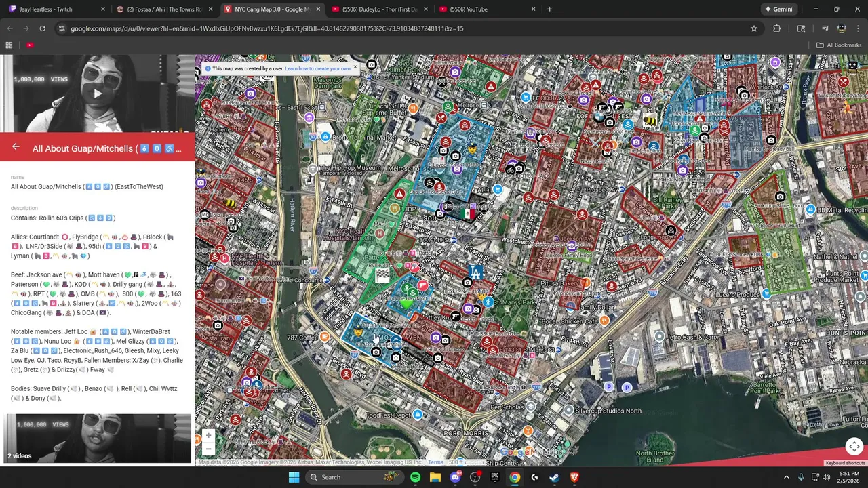Open the Chrome profile avatar

pyautogui.click(x=842, y=28)
